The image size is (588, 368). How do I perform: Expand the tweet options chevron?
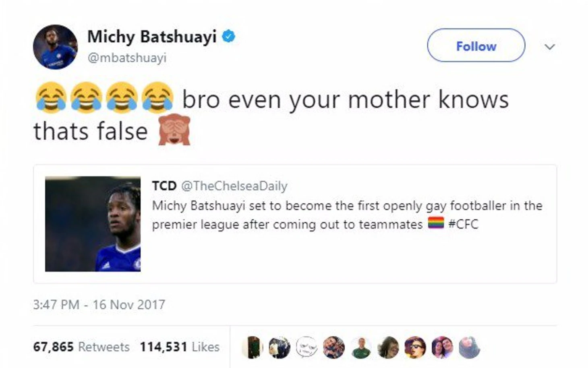click(x=550, y=47)
